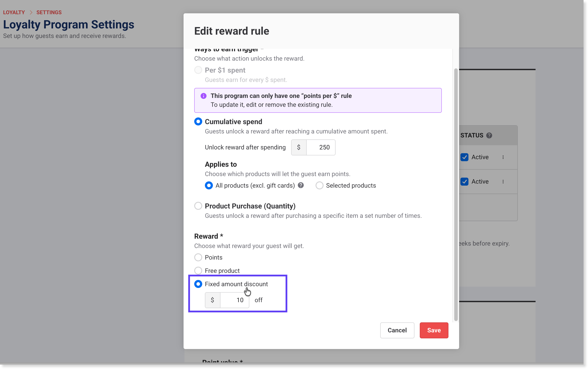Select the Free product reward option

pos(198,270)
